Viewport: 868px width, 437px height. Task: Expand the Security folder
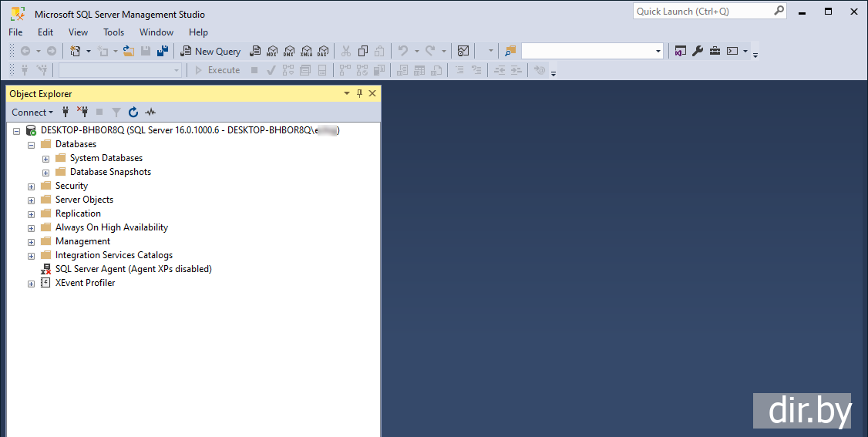pos(31,187)
